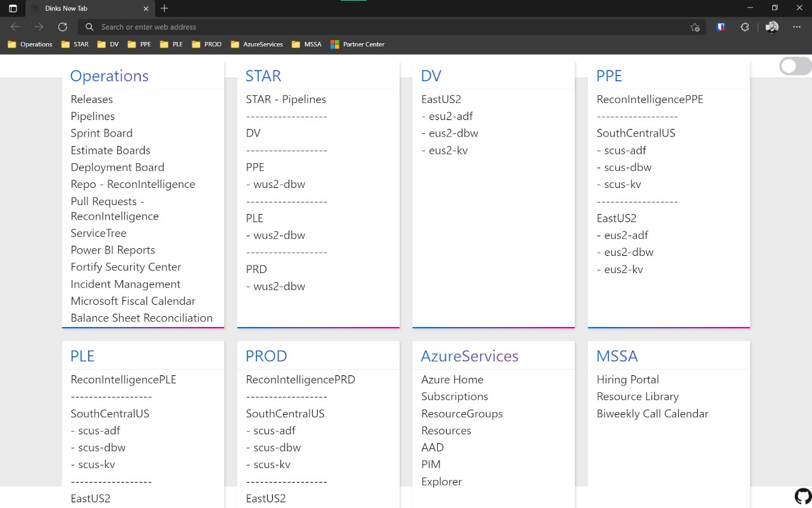Open the Bitwarden extension icon
812x508 pixels.
721,27
